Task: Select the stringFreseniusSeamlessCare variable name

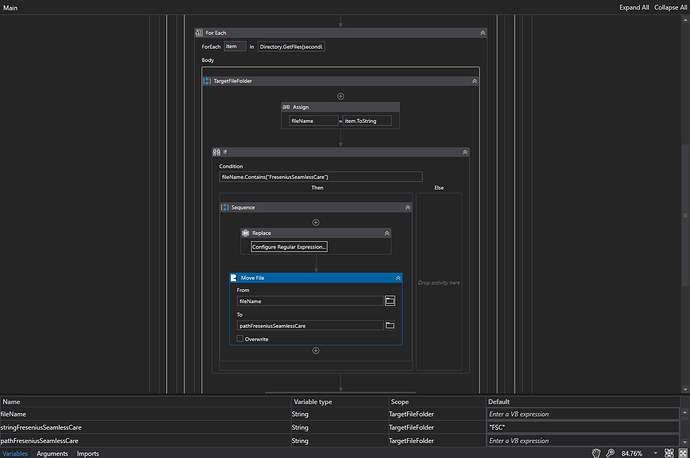Action: [x=41, y=427]
